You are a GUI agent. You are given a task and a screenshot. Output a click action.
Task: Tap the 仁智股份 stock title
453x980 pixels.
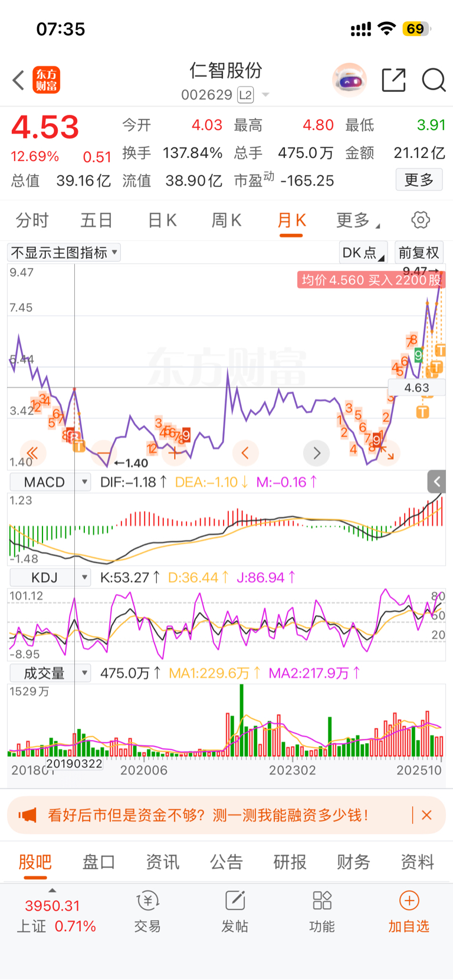tap(226, 71)
